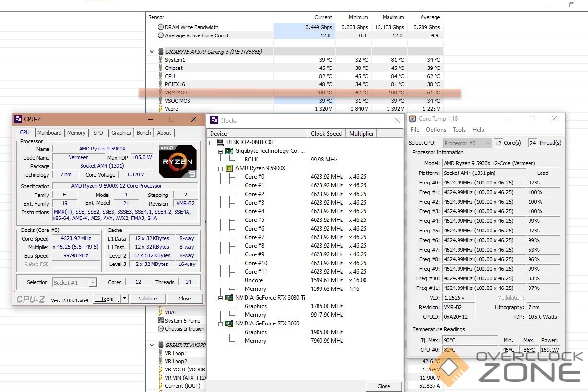Click the battery icon beside VBAT
Screen dimensions: 588x392
pos(161,312)
